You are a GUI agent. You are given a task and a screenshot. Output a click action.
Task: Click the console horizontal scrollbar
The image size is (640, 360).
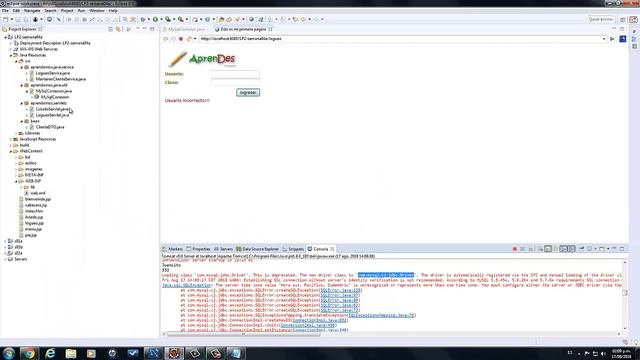point(244,334)
